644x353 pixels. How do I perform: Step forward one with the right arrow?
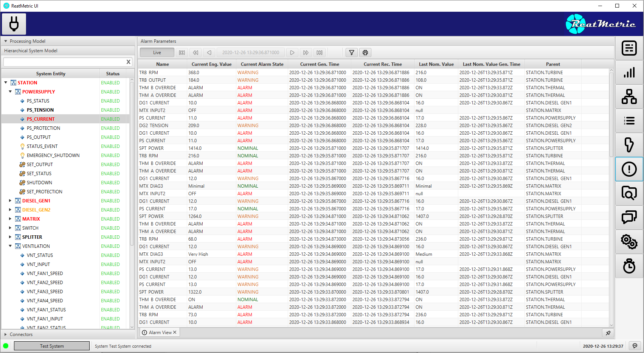[292, 53]
